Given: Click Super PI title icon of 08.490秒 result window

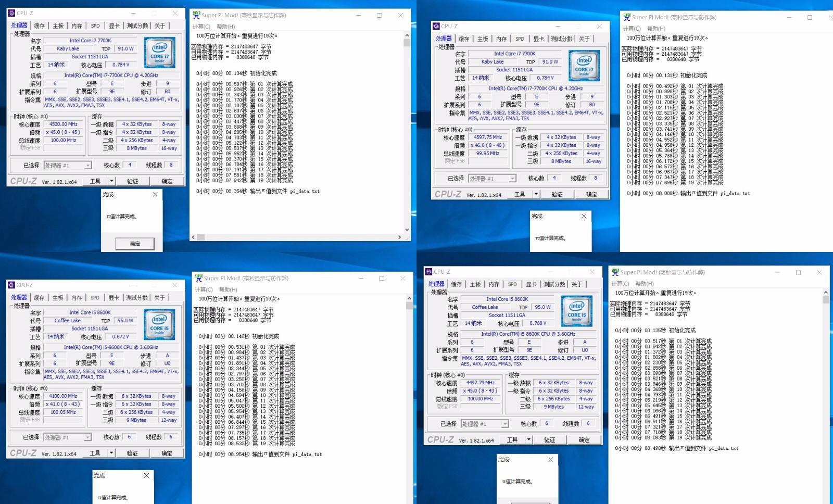Looking at the screenshot, I should click(615, 272).
